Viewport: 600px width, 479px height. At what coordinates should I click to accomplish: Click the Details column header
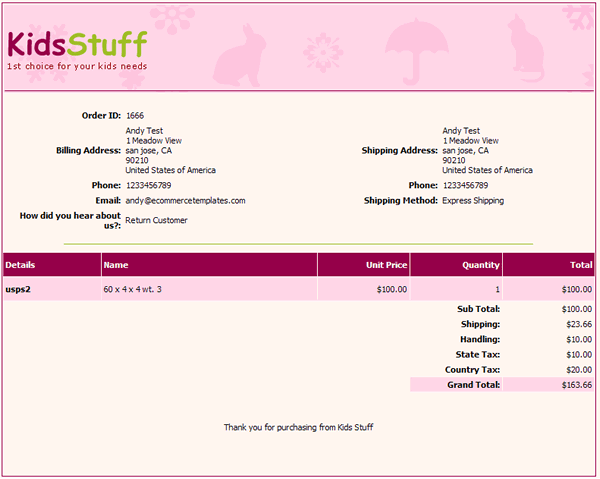coord(21,265)
